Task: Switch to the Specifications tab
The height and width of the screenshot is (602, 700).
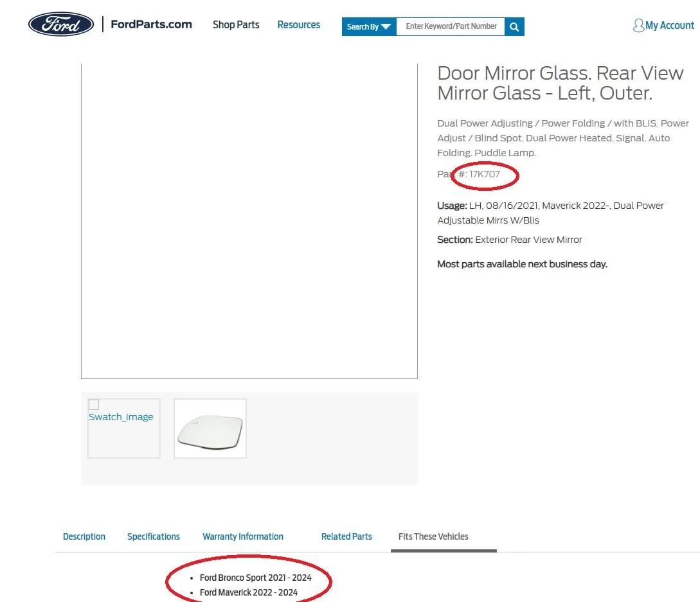Action: 154,536
